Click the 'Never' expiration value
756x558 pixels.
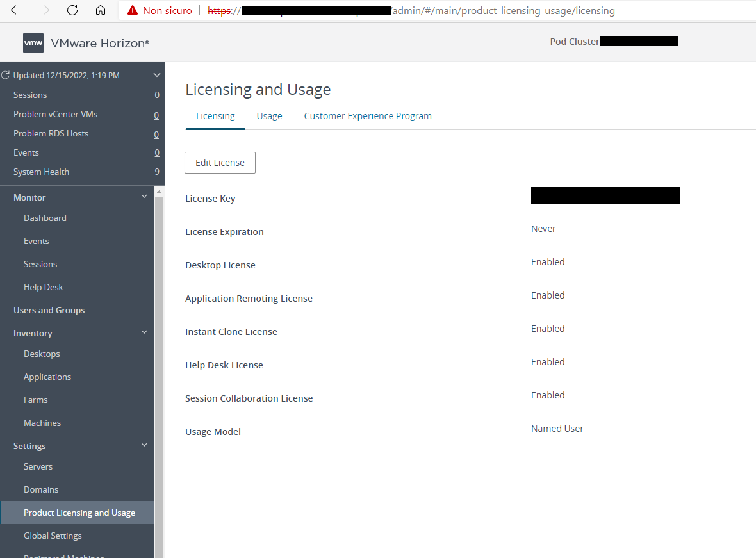pos(543,229)
